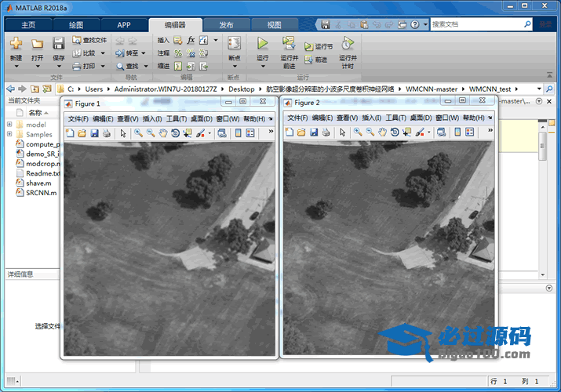
Task: Click the 保存 (Save) disk icon in ribbon
Action: tap(59, 44)
